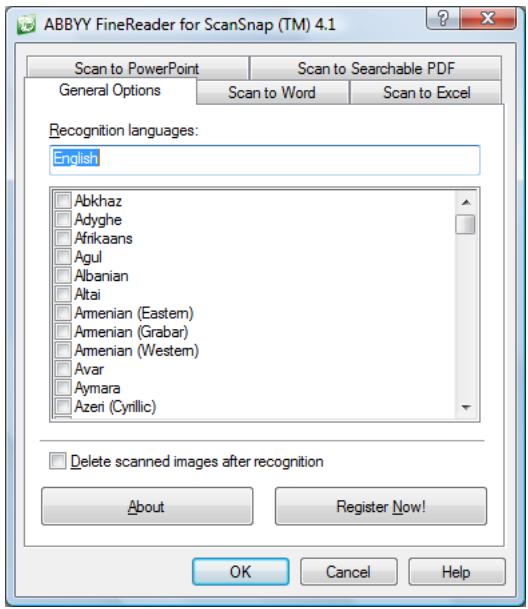528x609 pixels.
Task: Enable Delete scanned images after recognition
Action: [x=58, y=461]
